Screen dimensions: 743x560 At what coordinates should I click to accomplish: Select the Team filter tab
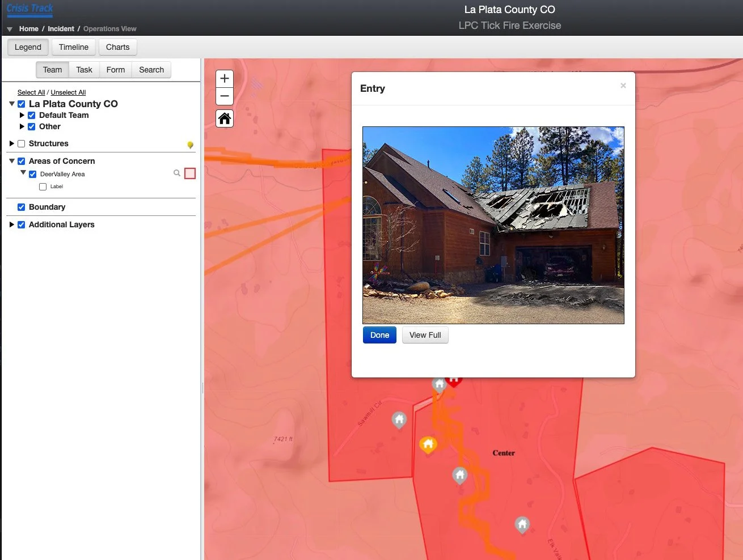(x=52, y=70)
